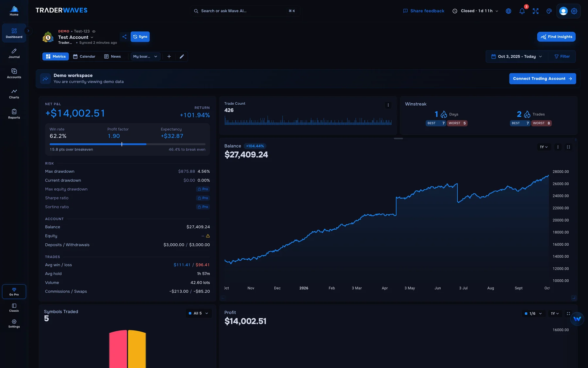
Task: Go to Accounts in the sidebar
Action: coord(14,74)
